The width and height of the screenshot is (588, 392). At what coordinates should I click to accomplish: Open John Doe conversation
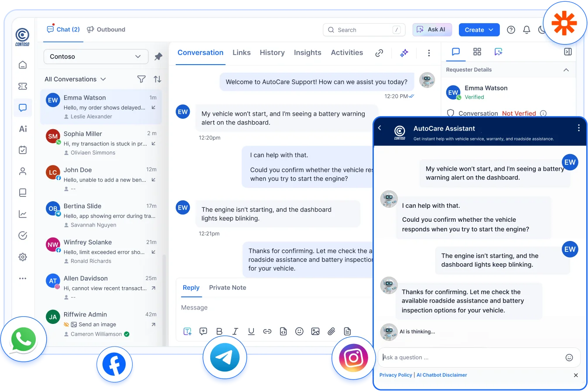(x=101, y=179)
